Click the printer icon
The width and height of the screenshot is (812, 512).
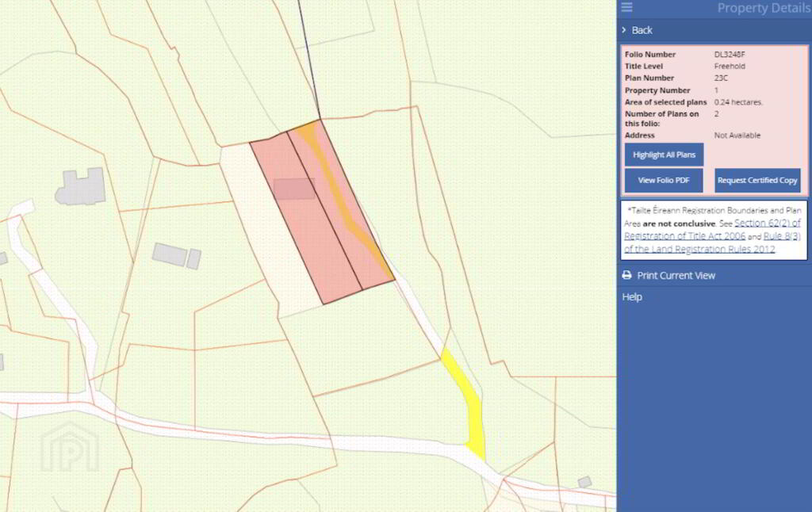pos(627,276)
